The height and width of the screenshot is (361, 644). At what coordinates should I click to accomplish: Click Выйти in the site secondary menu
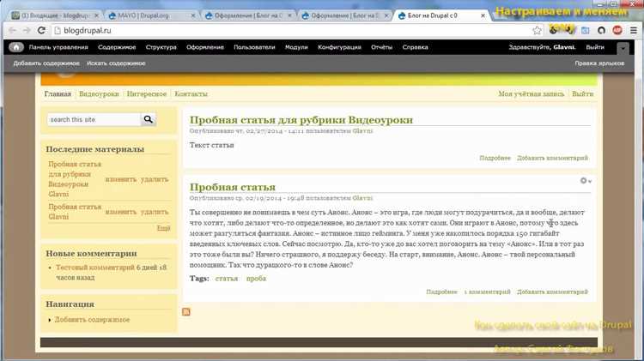tap(582, 94)
